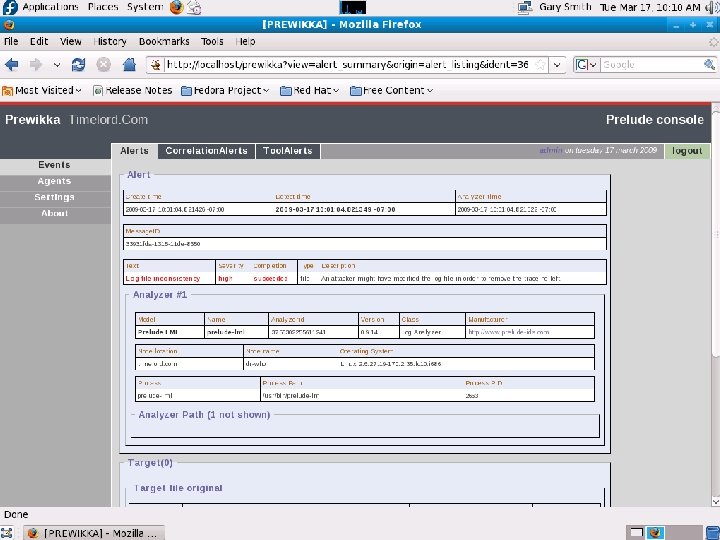Switch to the CorrelationAlerts tab
The width and height of the screenshot is (720, 540).
pos(206,151)
